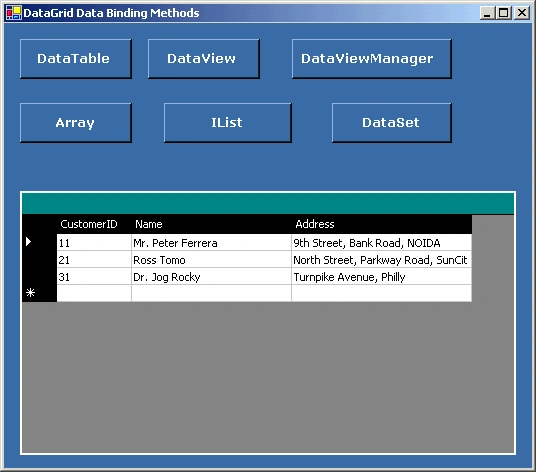The height and width of the screenshot is (472, 536).
Task: Click the DataTable button
Action: (76, 59)
